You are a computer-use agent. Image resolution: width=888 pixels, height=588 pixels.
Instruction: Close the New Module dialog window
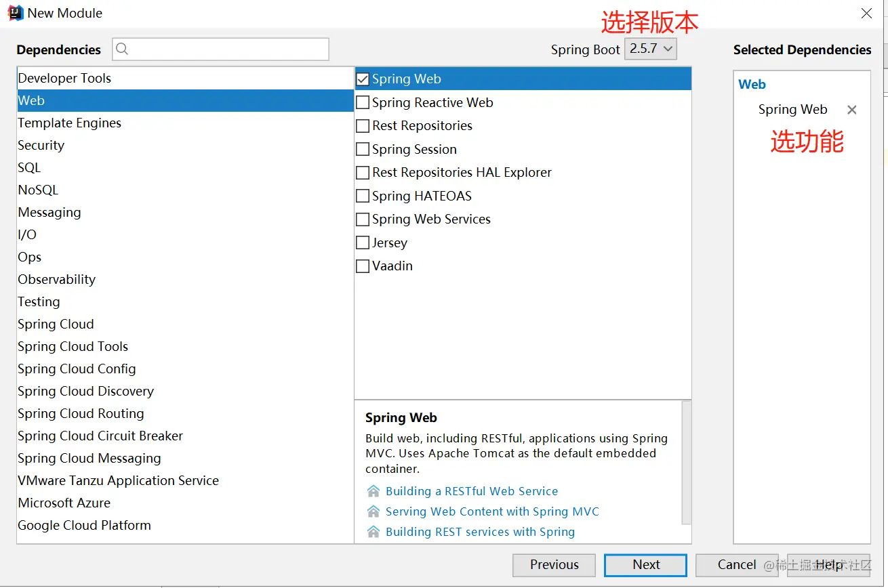(866, 13)
